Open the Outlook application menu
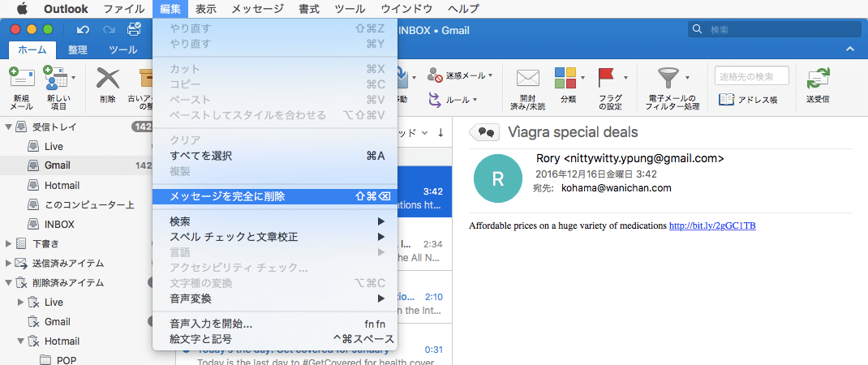This screenshot has width=868, height=365. point(66,9)
